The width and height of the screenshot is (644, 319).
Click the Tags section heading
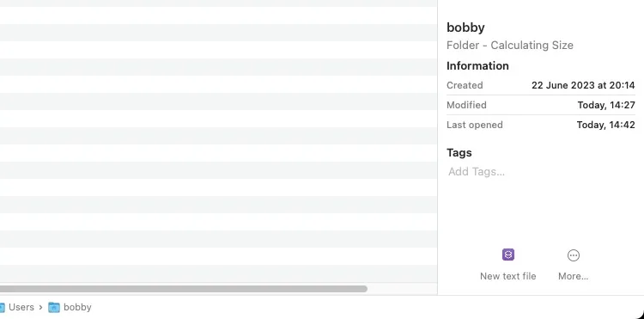(459, 152)
